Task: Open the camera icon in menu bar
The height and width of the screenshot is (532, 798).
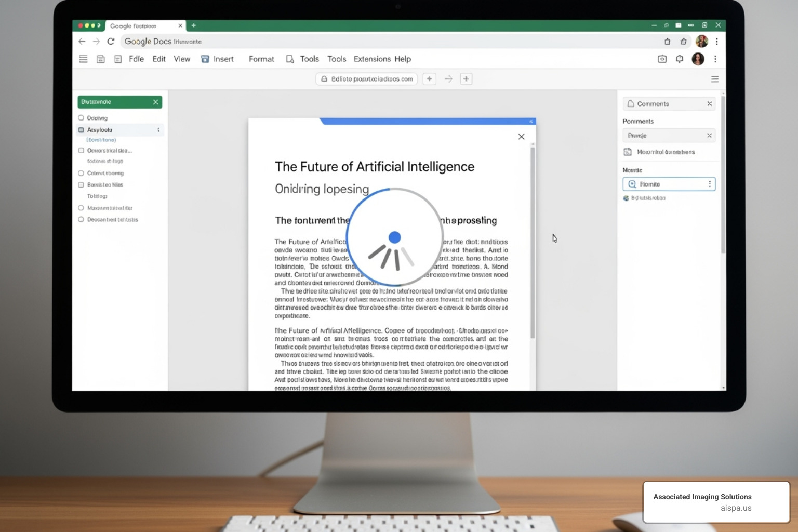Action: [662, 59]
